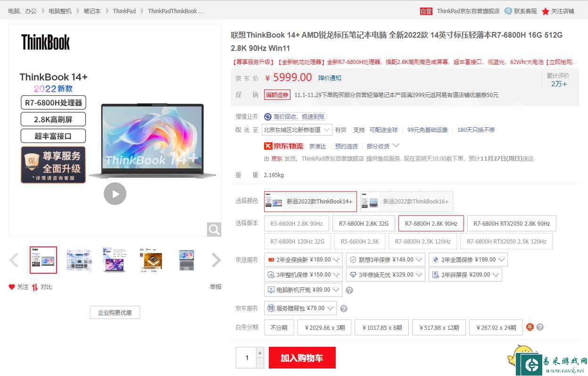Viewport: 588px width, 376px height.
Task: Play the ThinkBook product video
Action: (x=115, y=194)
